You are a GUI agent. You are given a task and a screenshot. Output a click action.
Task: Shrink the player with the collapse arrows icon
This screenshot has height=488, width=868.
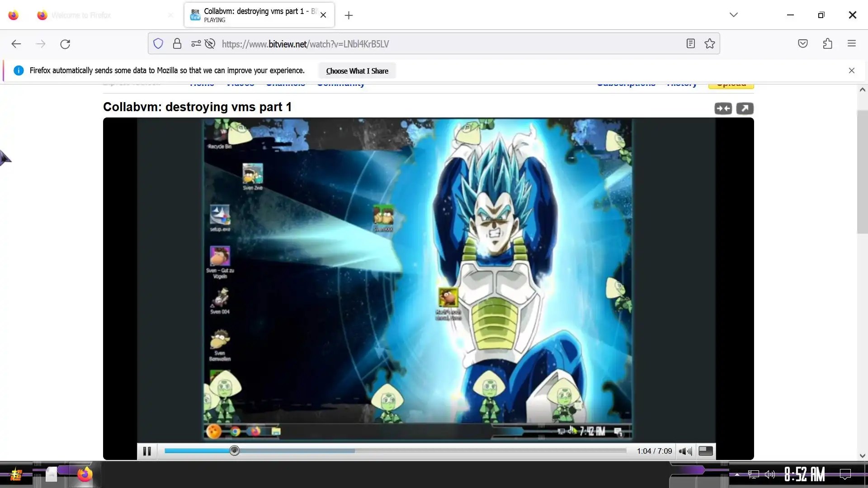[723, 108]
